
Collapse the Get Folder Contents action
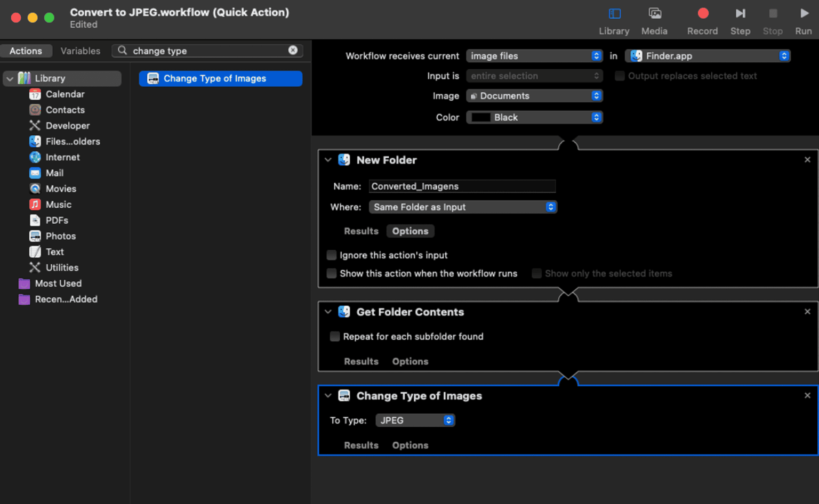tap(327, 312)
